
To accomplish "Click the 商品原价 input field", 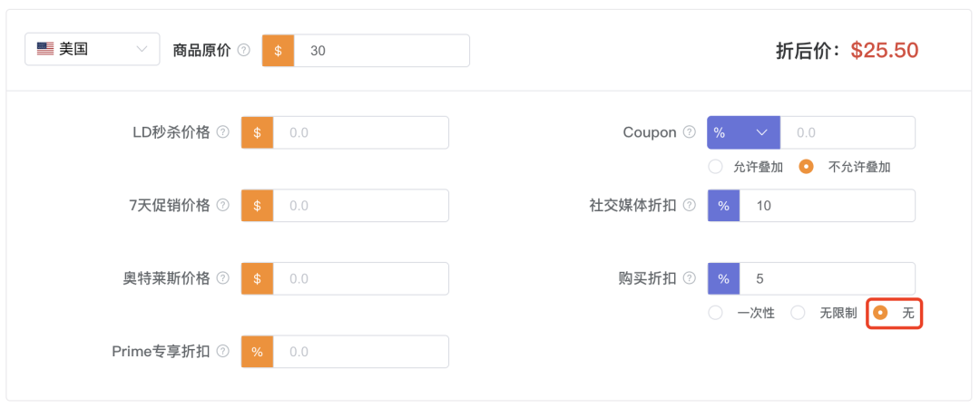I will coord(381,51).
